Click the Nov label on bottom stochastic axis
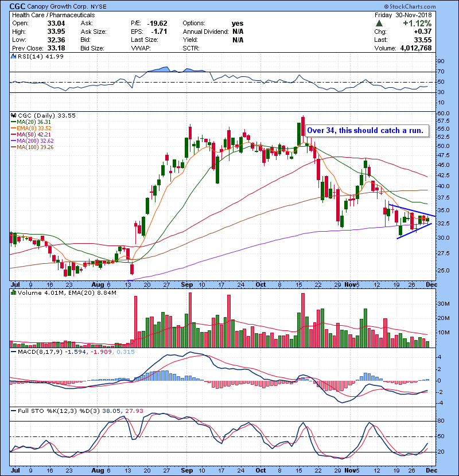 pyautogui.click(x=350, y=470)
